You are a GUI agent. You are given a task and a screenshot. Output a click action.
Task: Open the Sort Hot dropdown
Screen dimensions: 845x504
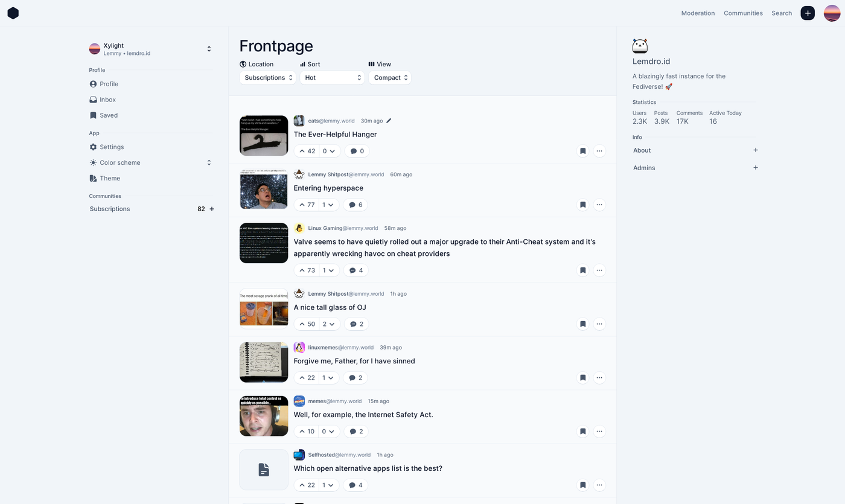(332, 78)
